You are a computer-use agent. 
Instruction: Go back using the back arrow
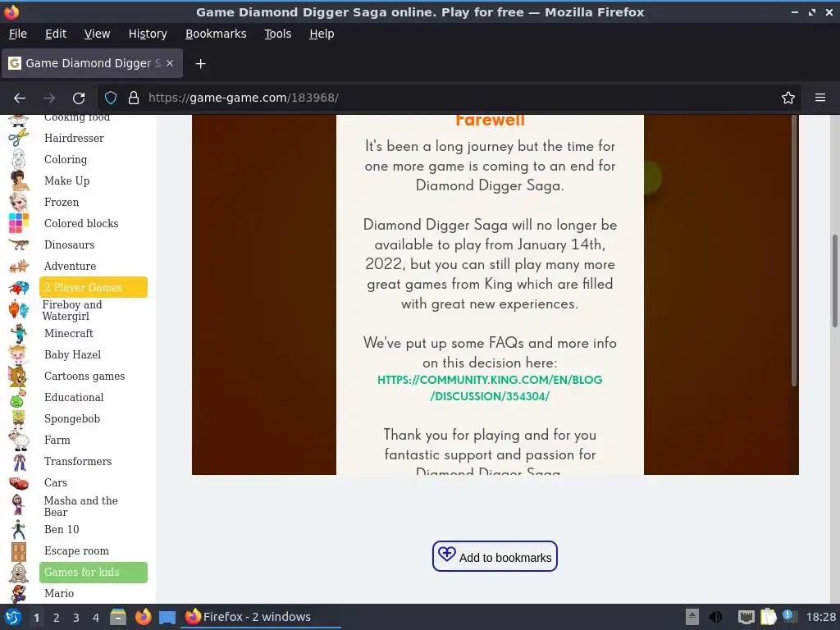(20, 98)
